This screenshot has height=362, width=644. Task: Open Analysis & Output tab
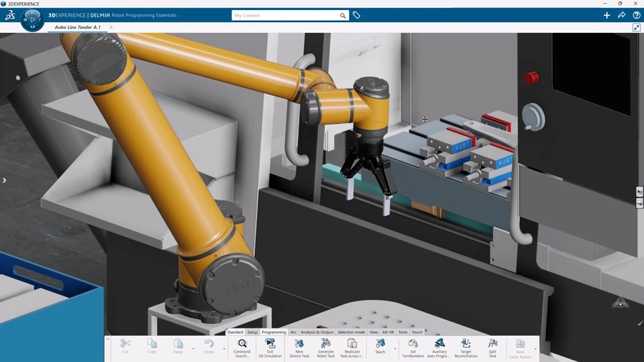point(317,332)
